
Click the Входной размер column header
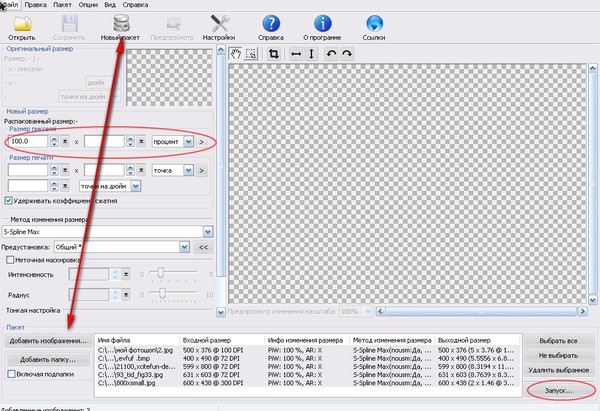pyautogui.click(x=222, y=340)
